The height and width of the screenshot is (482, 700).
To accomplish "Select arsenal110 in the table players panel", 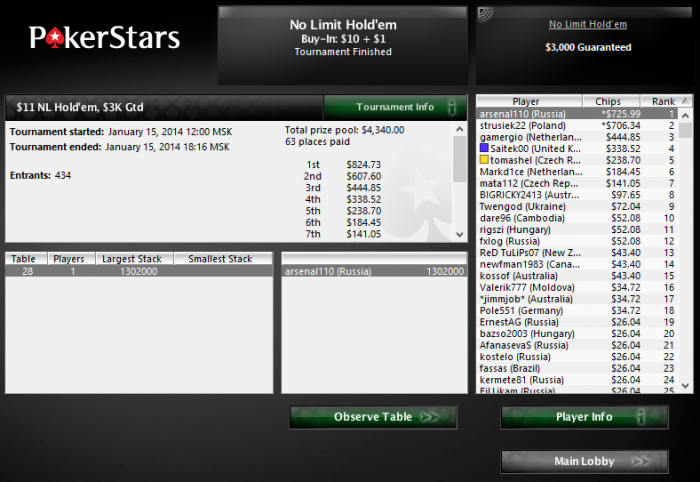I will pyautogui.click(x=374, y=271).
